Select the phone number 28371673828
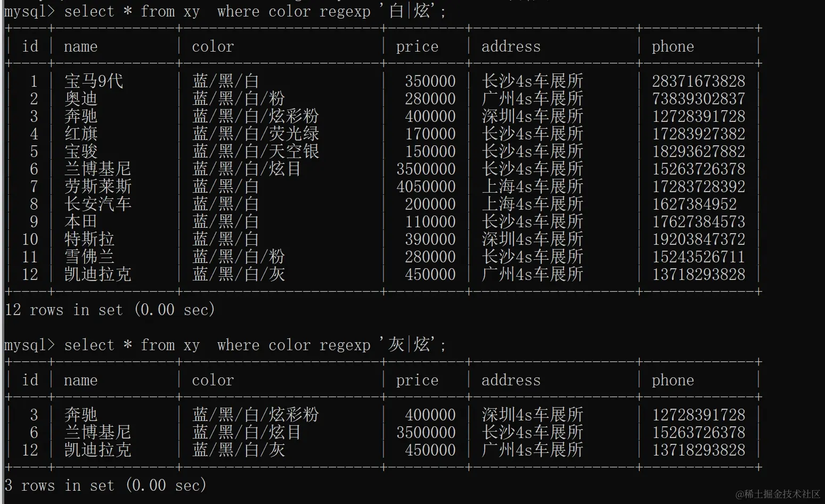 click(x=699, y=81)
